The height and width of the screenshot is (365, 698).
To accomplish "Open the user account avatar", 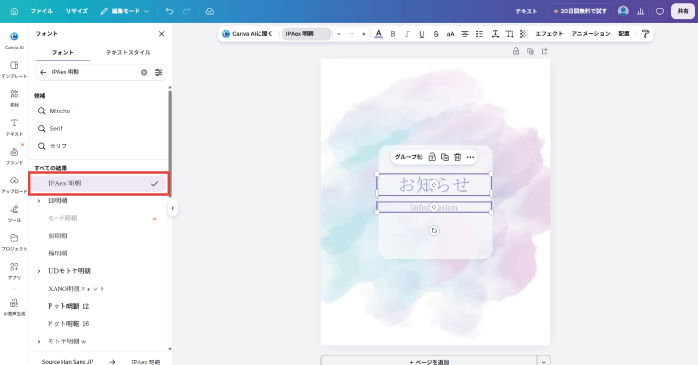I will pos(623,11).
